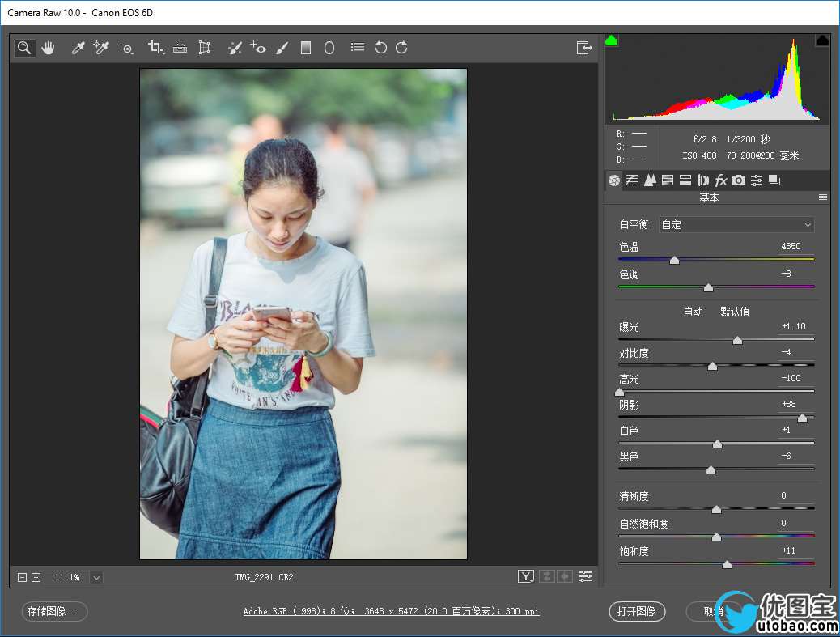
Task: Select the White Balance eyedropper tool
Action: pos(78,48)
